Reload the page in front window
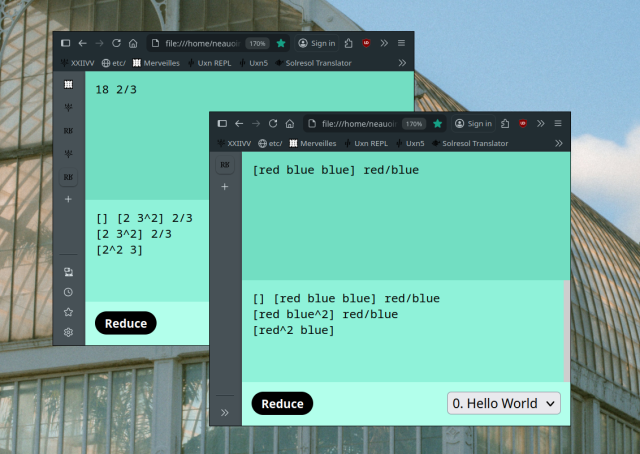Image resolution: width=640 pixels, height=454 pixels. [x=273, y=123]
